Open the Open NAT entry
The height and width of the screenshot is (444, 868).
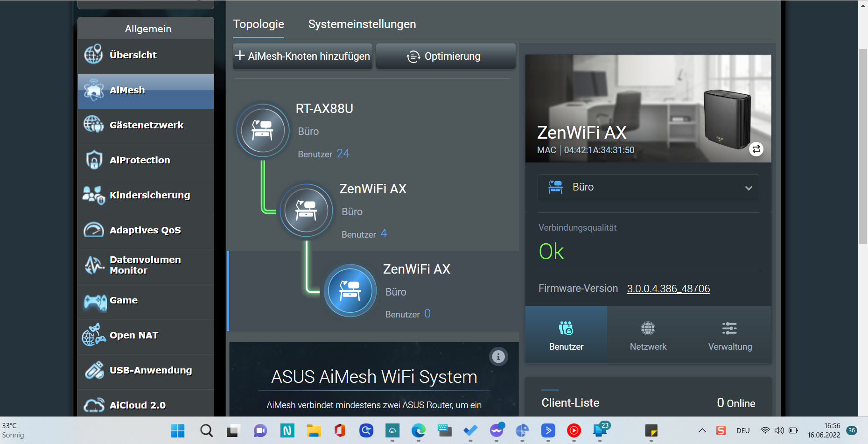click(146, 336)
